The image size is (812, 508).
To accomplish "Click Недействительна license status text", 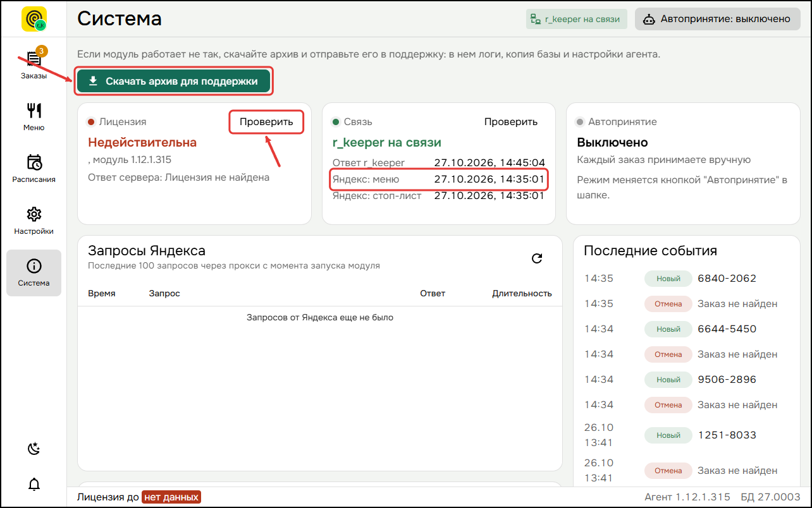I will point(142,142).
